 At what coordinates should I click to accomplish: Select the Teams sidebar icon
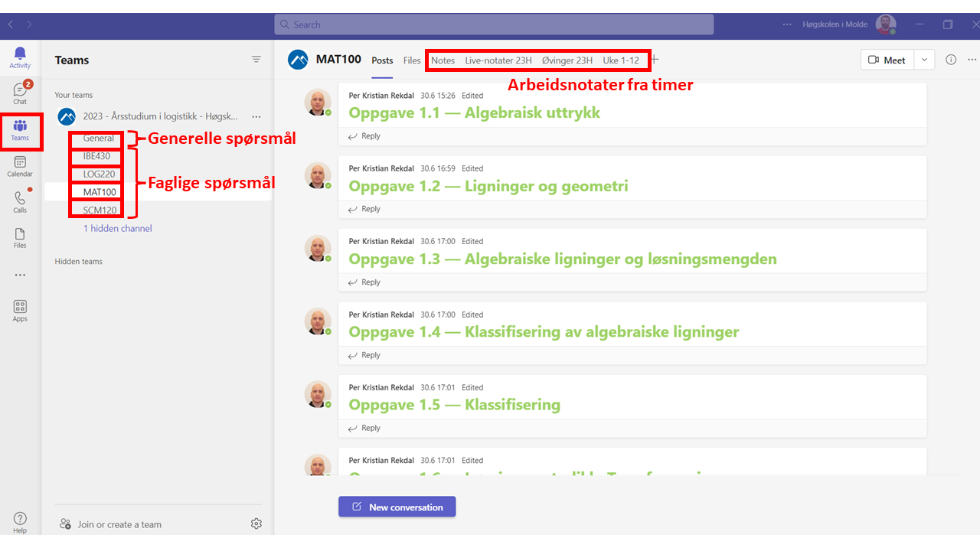click(20, 130)
